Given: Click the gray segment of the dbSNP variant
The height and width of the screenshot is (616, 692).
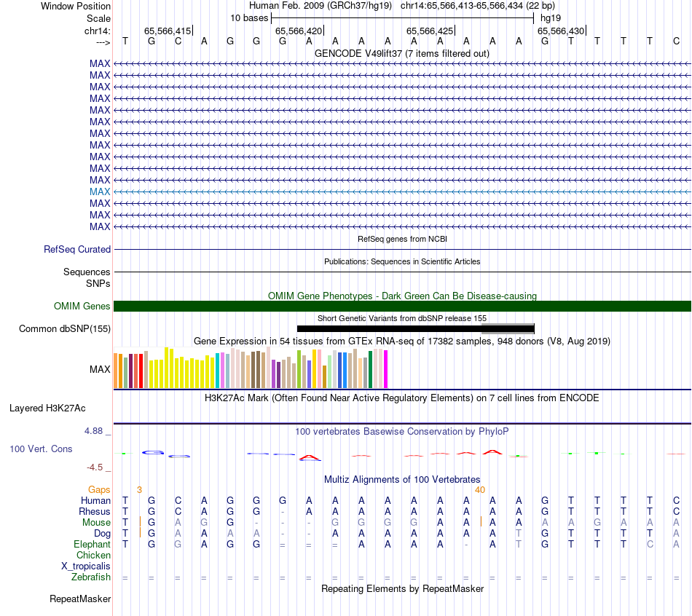Looking at the screenshot, I should (x=508, y=328).
